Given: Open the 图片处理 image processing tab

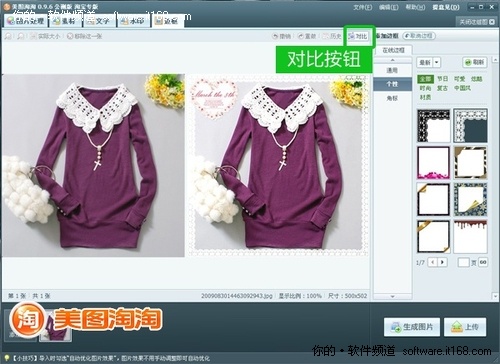Looking at the screenshot, I should point(26,21).
